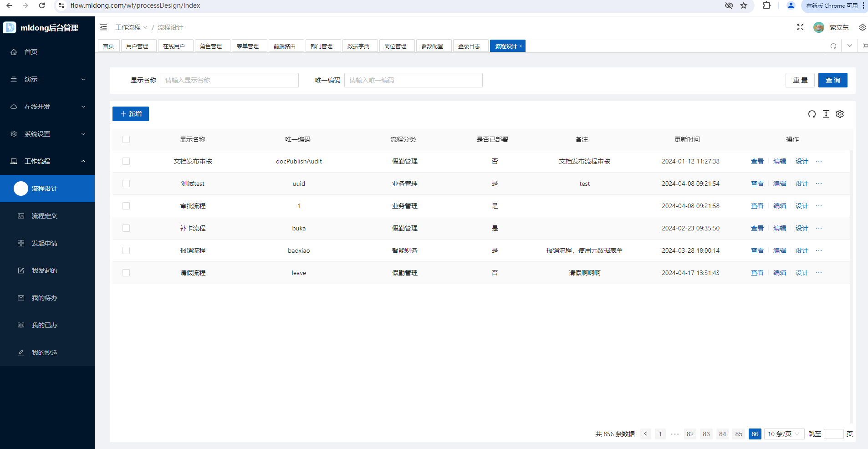Close the 流程设计 tab
Image resolution: width=868 pixels, height=449 pixels.
tap(521, 46)
